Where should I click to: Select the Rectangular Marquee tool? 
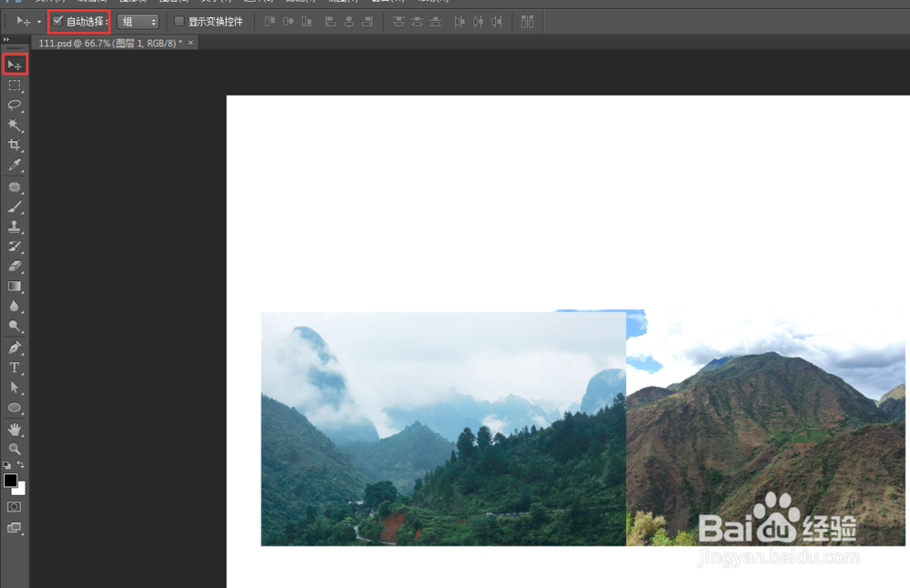point(14,86)
